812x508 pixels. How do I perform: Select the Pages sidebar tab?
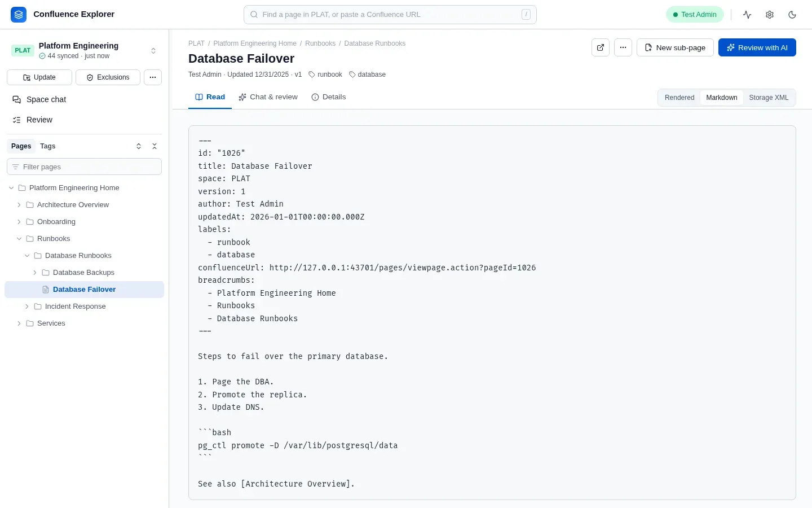[21, 146]
